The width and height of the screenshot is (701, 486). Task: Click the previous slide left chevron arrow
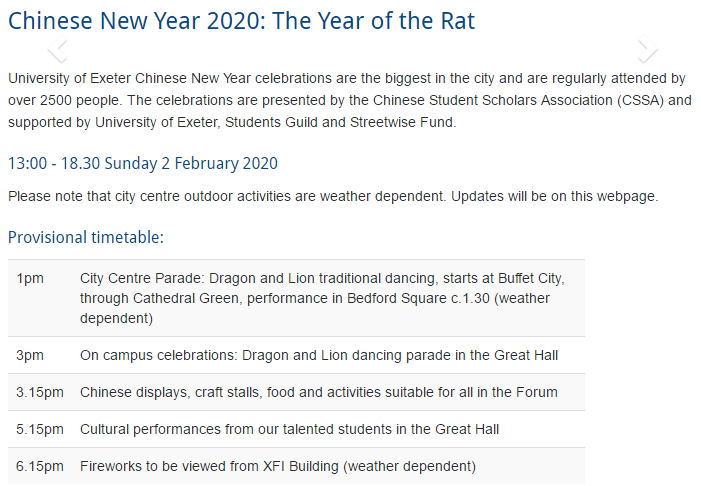(x=58, y=48)
